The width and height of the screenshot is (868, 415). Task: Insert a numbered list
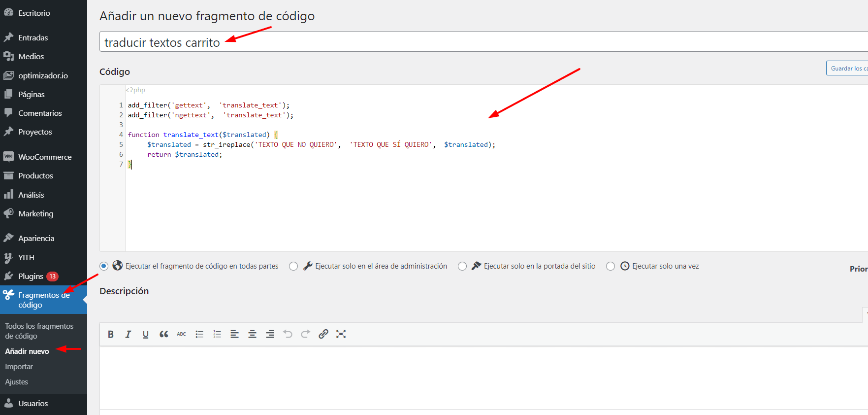pos(217,334)
